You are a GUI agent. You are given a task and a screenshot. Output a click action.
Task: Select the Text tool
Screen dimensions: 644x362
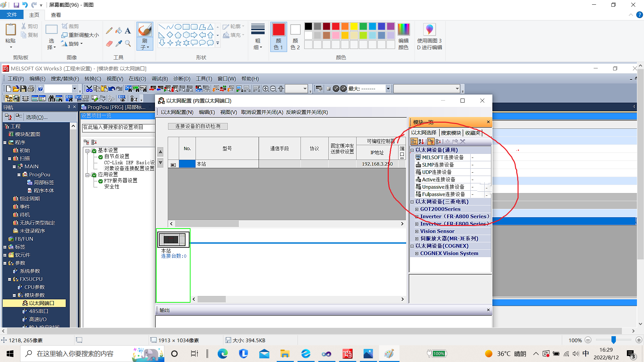128,31
